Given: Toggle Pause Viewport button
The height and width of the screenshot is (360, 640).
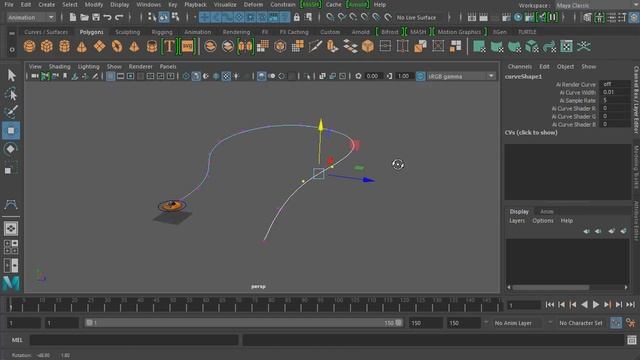Looking at the screenshot, I should 553,17.
